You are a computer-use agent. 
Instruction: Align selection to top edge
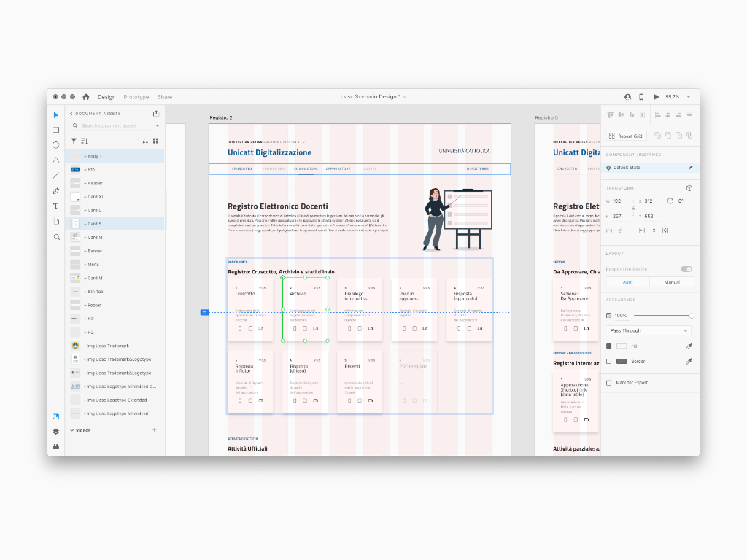coord(611,114)
